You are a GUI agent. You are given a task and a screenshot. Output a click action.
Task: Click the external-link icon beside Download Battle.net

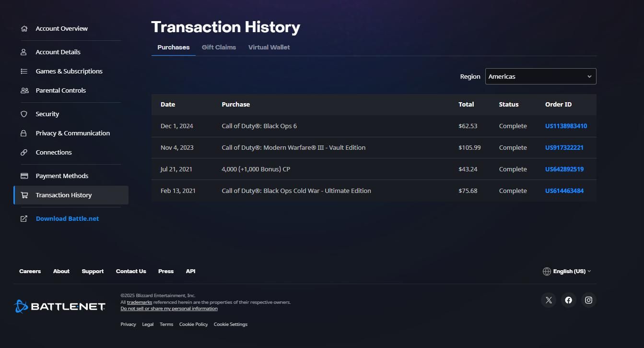point(24,219)
